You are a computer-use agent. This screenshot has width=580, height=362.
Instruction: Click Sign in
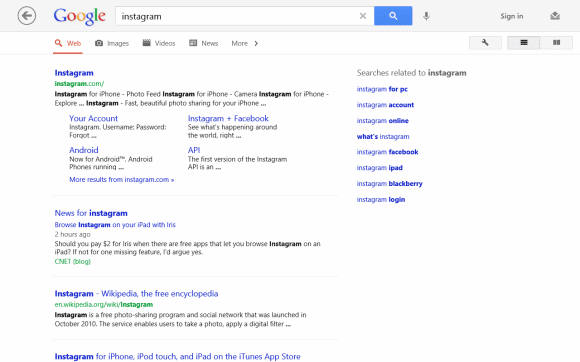pos(512,16)
